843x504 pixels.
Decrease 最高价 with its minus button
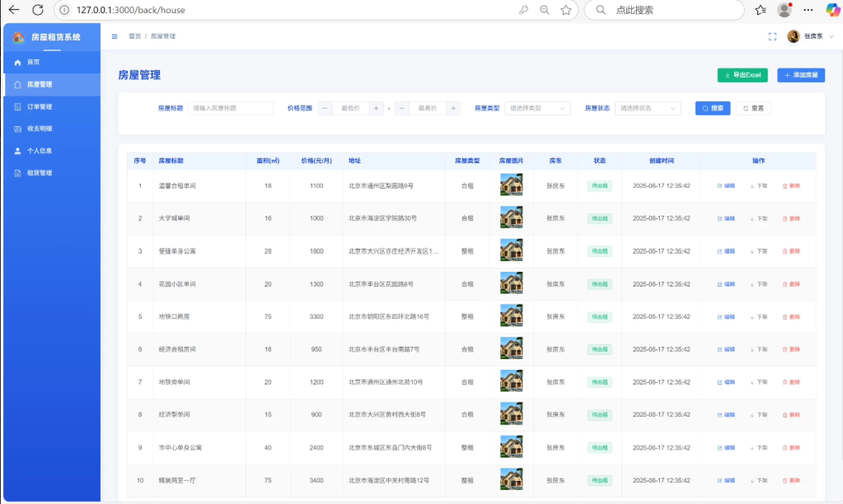point(401,108)
